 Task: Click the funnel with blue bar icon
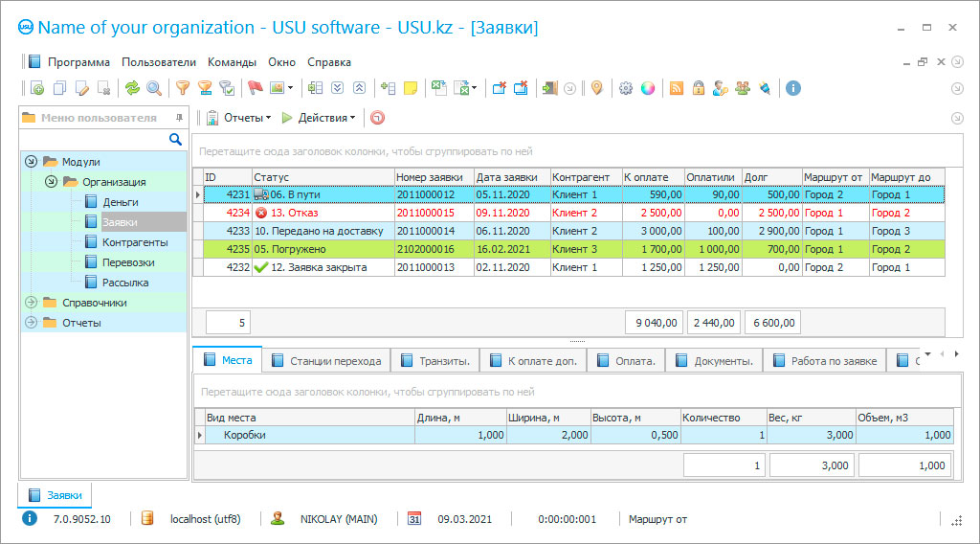pos(205,88)
